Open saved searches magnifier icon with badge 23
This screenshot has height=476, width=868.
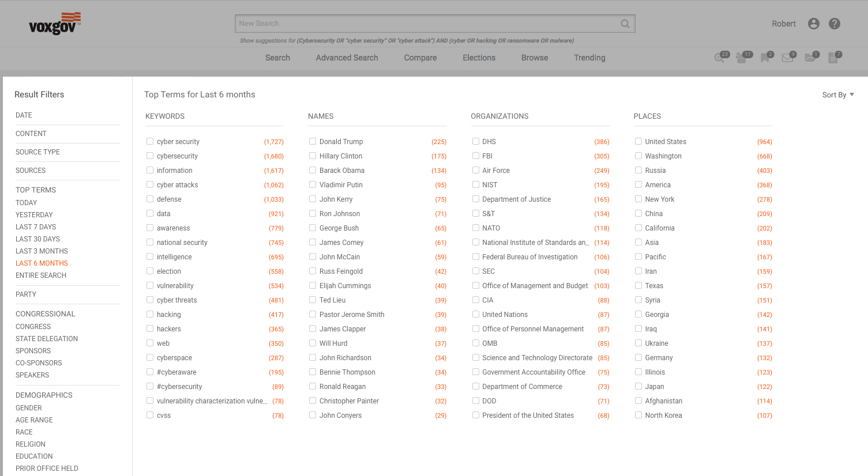click(720, 58)
